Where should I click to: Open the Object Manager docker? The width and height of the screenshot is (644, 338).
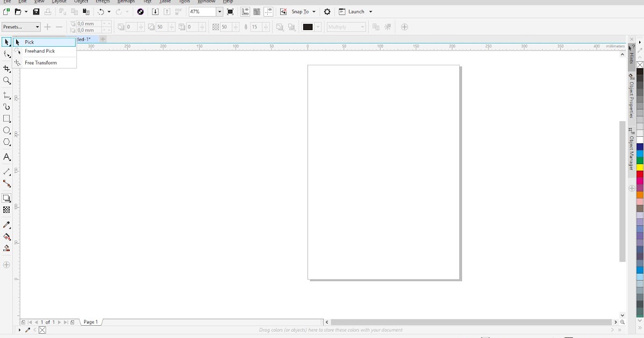coord(631,145)
